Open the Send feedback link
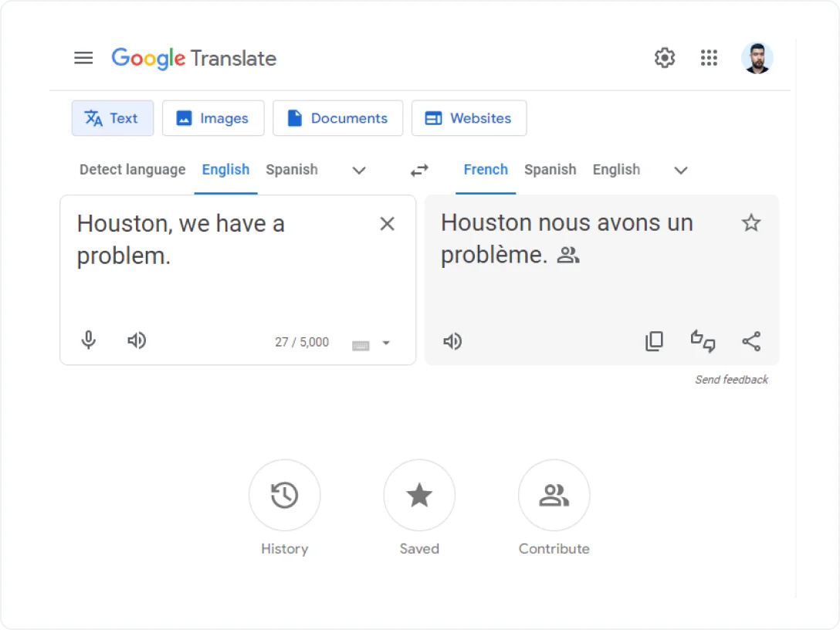 click(x=731, y=379)
